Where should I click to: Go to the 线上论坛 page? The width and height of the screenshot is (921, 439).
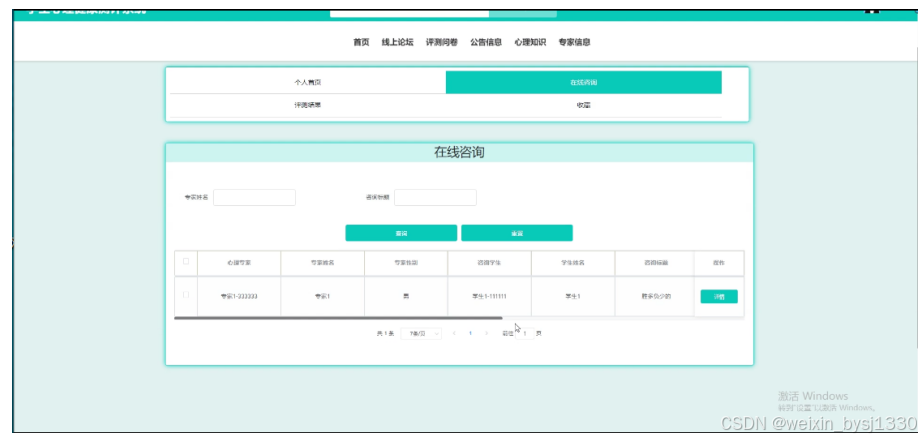click(398, 42)
